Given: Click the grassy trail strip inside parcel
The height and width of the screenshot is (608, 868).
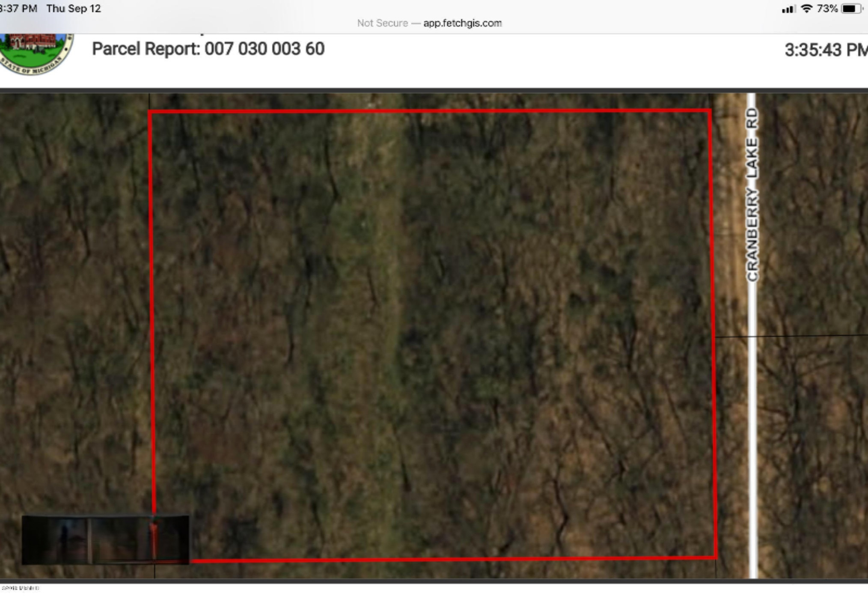Looking at the screenshot, I should click(377, 300).
